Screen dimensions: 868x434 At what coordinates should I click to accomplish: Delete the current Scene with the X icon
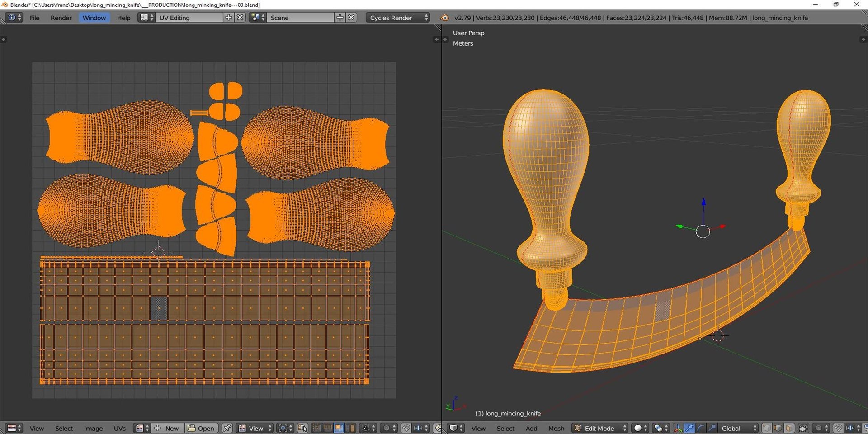(x=351, y=18)
